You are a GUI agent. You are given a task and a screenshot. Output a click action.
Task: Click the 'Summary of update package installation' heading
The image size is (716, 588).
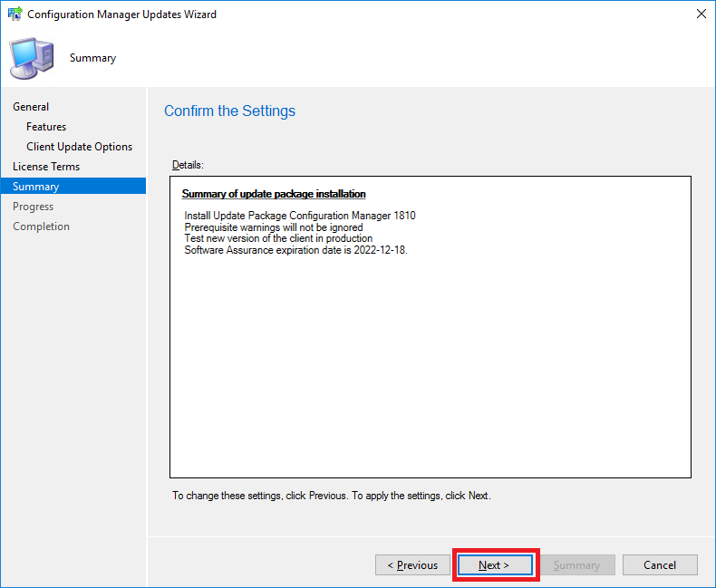(274, 194)
